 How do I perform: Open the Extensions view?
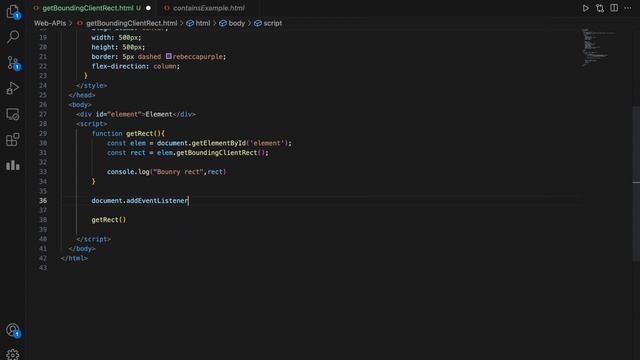click(13, 140)
